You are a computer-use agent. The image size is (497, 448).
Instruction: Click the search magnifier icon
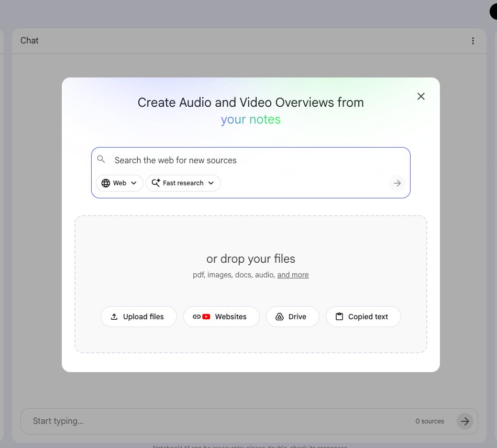[101, 159]
